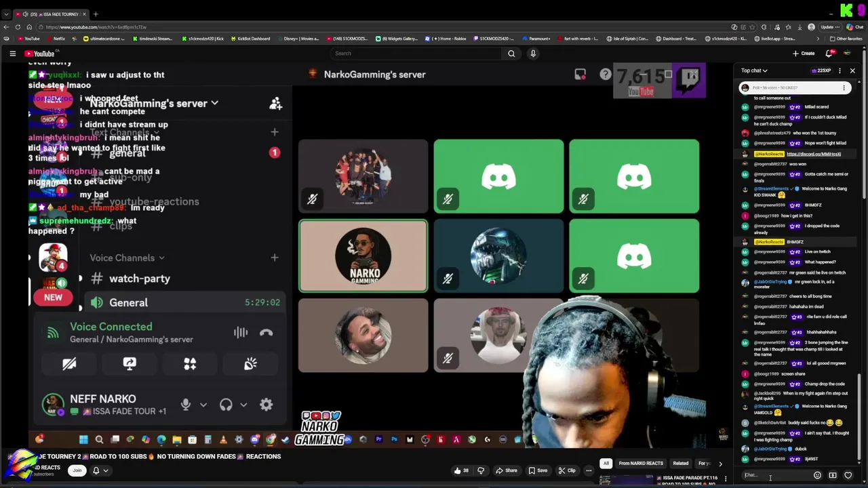Toggle Discord noise suppression waveform icon
The height and width of the screenshot is (488, 868).
click(x=241, y=332)
